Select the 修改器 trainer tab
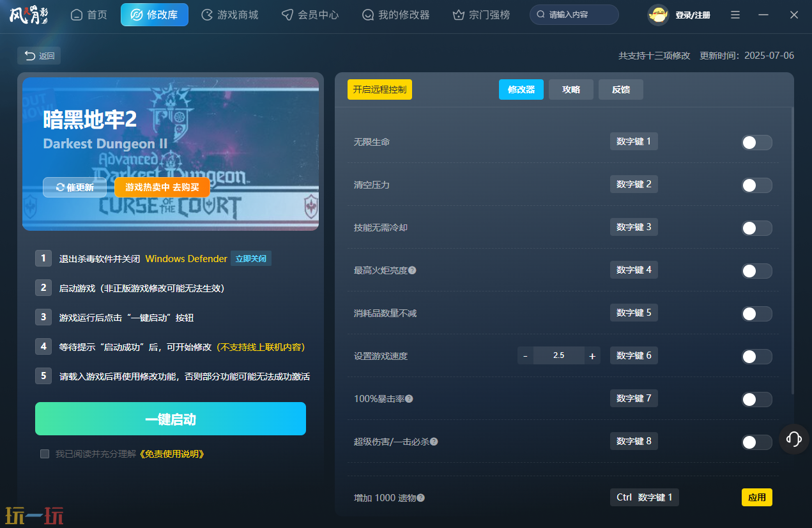812x528 pixels. [521, 89]
